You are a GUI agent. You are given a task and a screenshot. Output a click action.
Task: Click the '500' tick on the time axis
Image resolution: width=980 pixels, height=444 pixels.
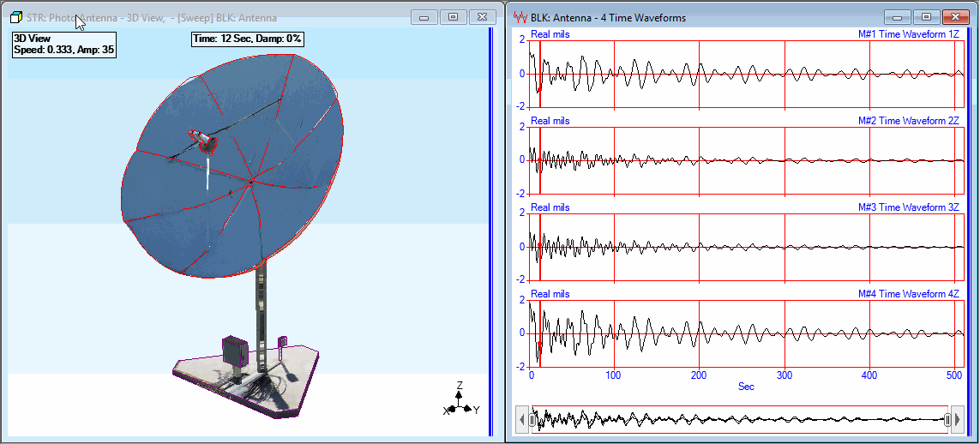(953, 375)
